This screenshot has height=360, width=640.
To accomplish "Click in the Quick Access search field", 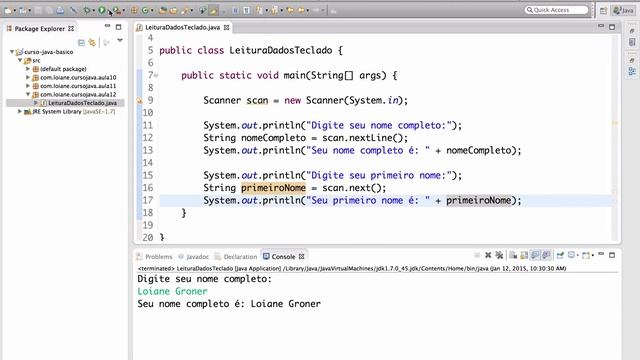I will pos(557,10).
